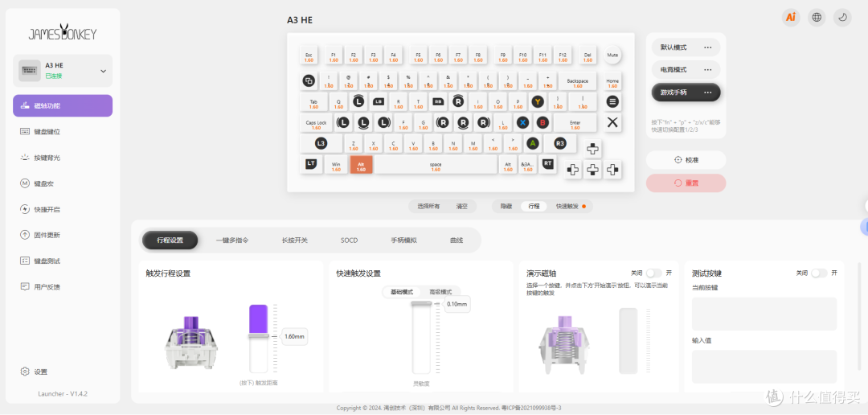868x415 pixels.
Task: Open 键盘宏 macro page
Action: tap(63, 183)
